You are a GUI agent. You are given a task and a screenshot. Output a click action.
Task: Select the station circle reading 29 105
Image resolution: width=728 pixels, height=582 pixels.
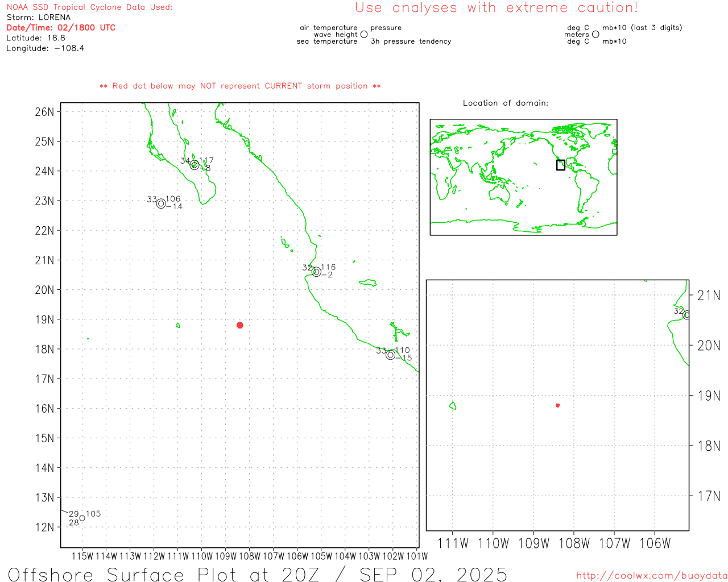82,518
